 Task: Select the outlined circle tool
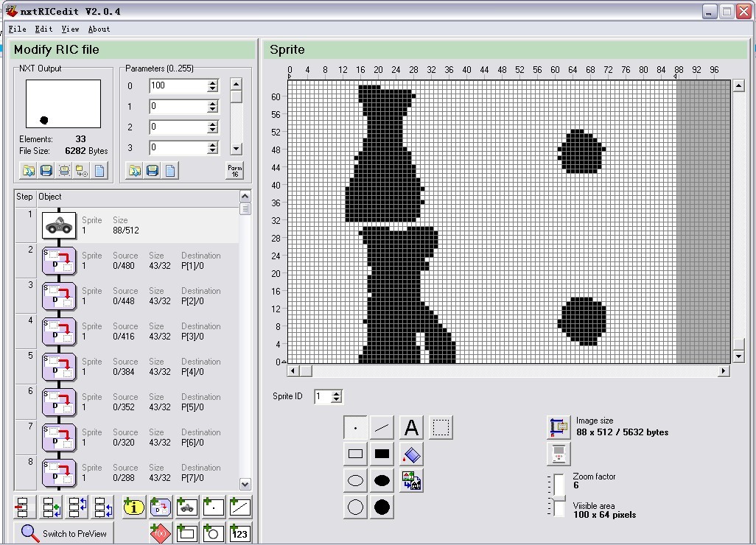pyautogui.click(x=355, y=507)
